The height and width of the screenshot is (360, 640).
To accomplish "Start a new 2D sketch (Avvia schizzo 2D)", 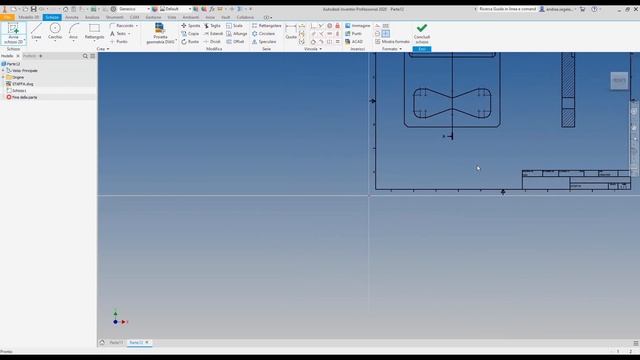I will (x=13, y=33).
